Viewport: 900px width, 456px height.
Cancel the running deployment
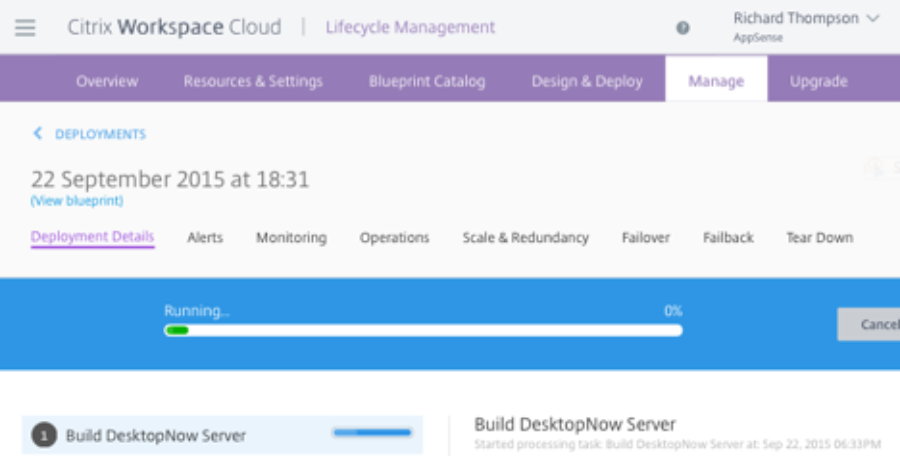[x=868, y=324]
